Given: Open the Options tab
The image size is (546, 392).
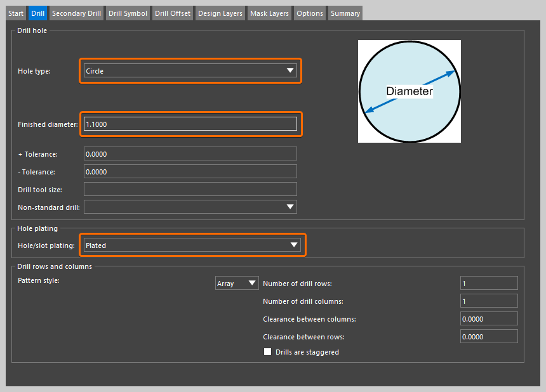Looking at the screenshot, I should click(310, 13).
